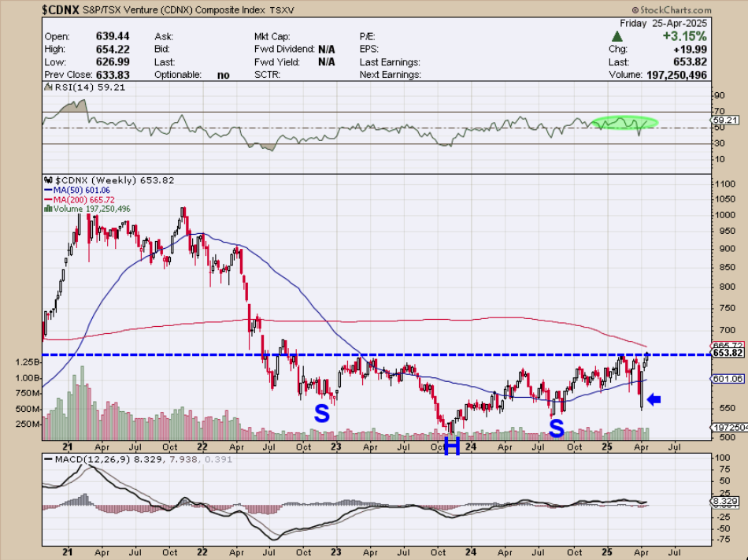Click the candlestick icon before $CDNX (Weekly)
Viewport: 748px width, 560px height.
[x=48, y=180]
